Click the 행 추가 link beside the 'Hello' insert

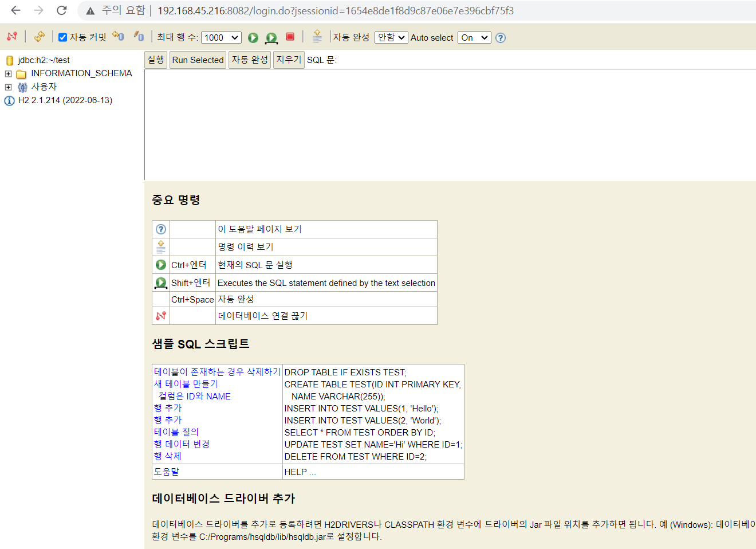pos(168,408)
